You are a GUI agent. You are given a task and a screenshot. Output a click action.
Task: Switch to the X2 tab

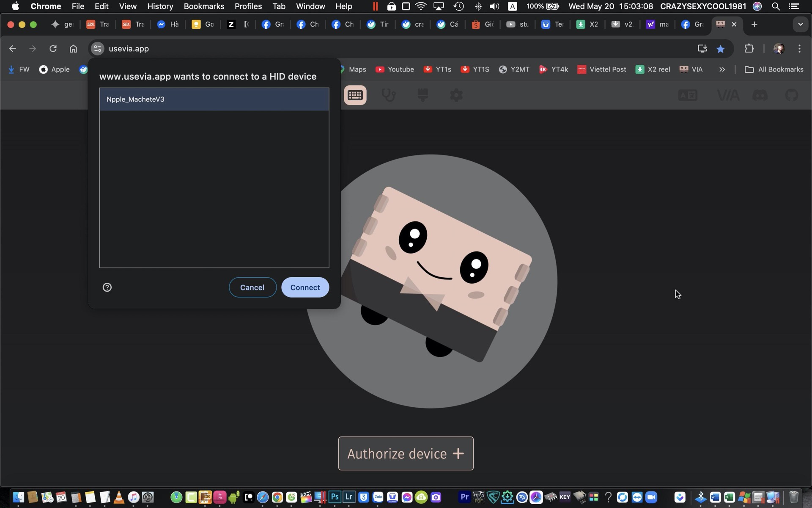587,25
